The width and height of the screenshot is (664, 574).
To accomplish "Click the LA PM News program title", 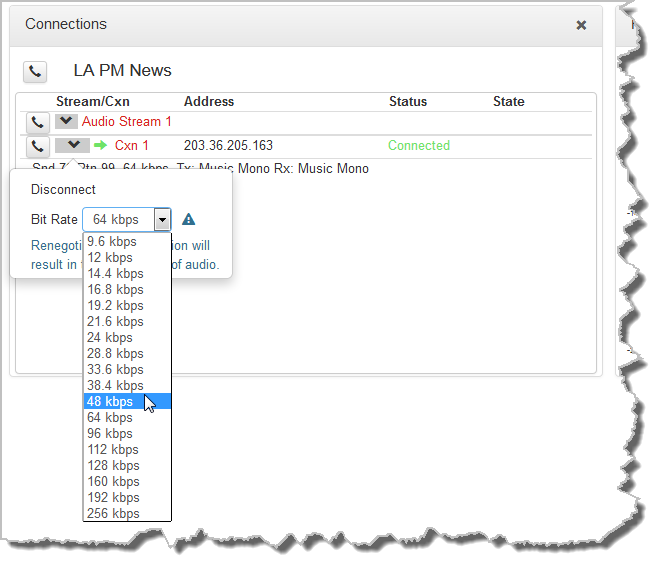I will point(122,70).
